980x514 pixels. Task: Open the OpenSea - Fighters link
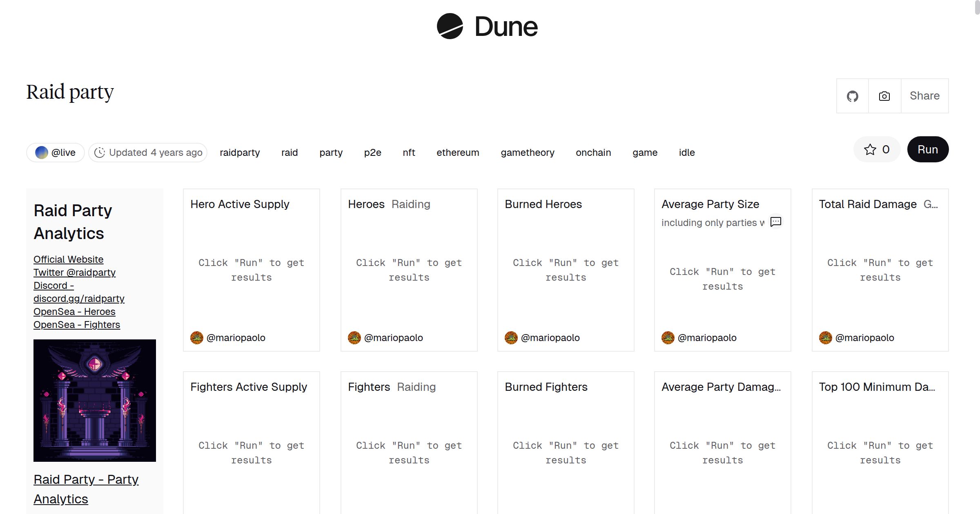(x=77, y=325)
